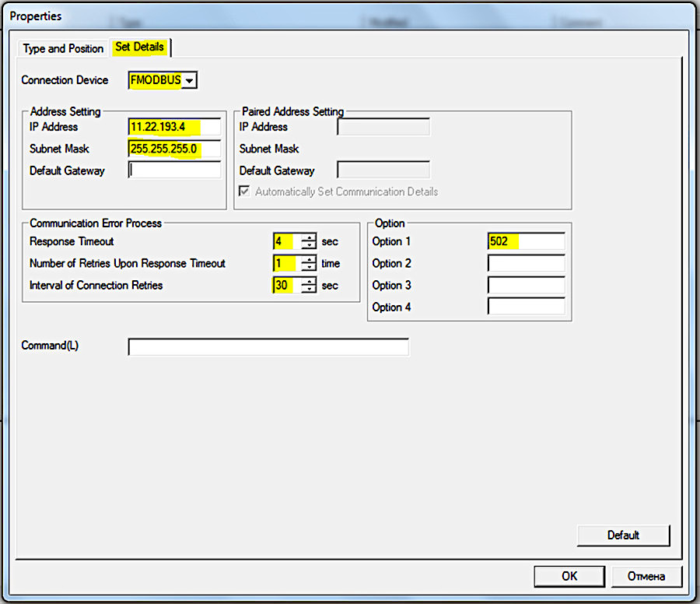This screenshot has height=604, width=700.
Task: Increase Interval of Connection Retries with up arrow
Action: click(309, 281)
